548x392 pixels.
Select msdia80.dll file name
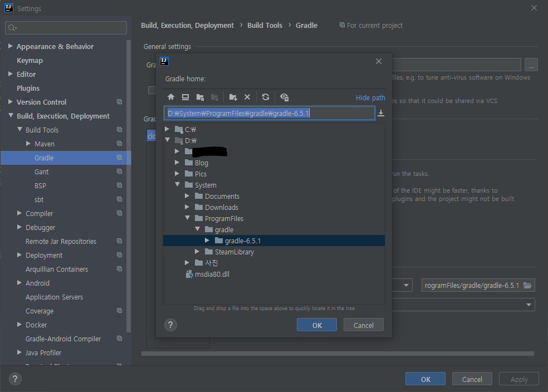pos(212,275)
